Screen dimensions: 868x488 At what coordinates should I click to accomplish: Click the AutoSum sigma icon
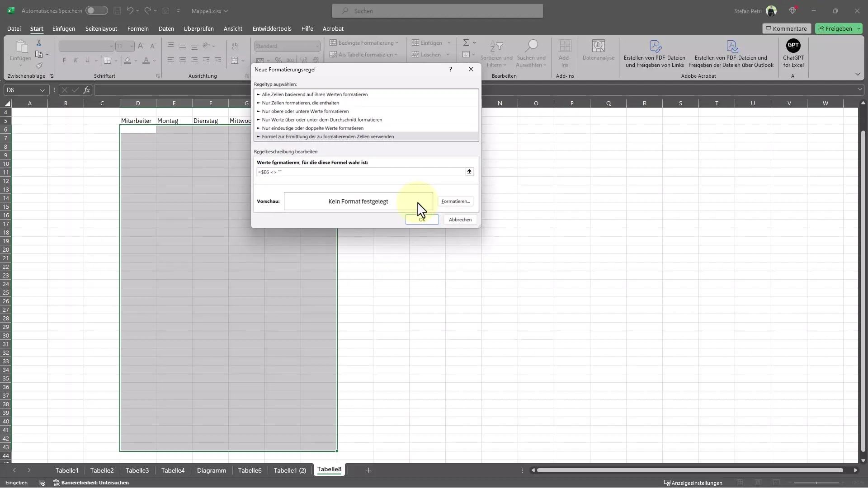click(x=466, y=42)
